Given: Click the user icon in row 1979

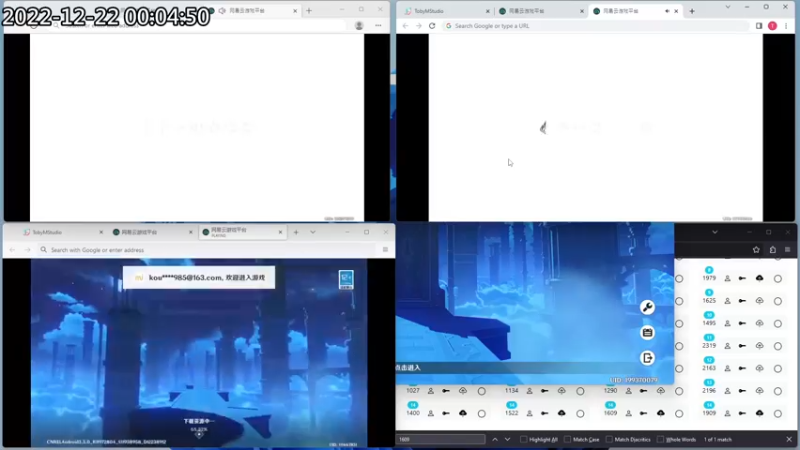Looking at the screenshot, I should (x=728, y=279).
